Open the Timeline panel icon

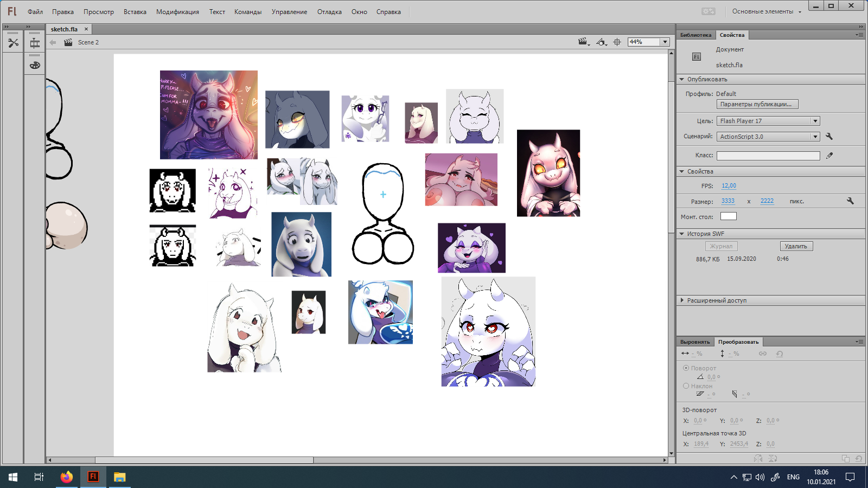(x=35, y=43)
